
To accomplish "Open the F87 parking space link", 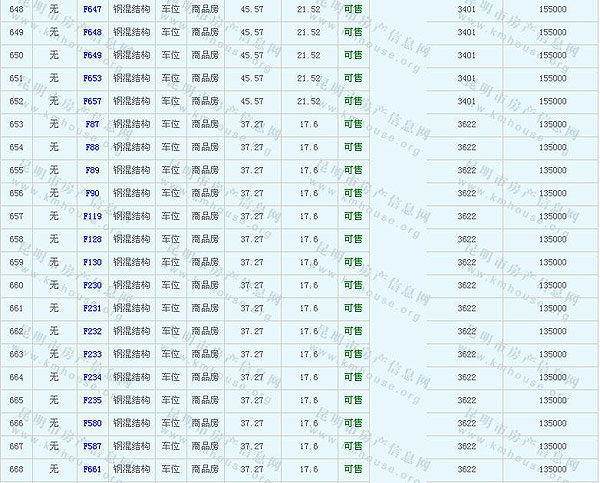I will 92,124.
